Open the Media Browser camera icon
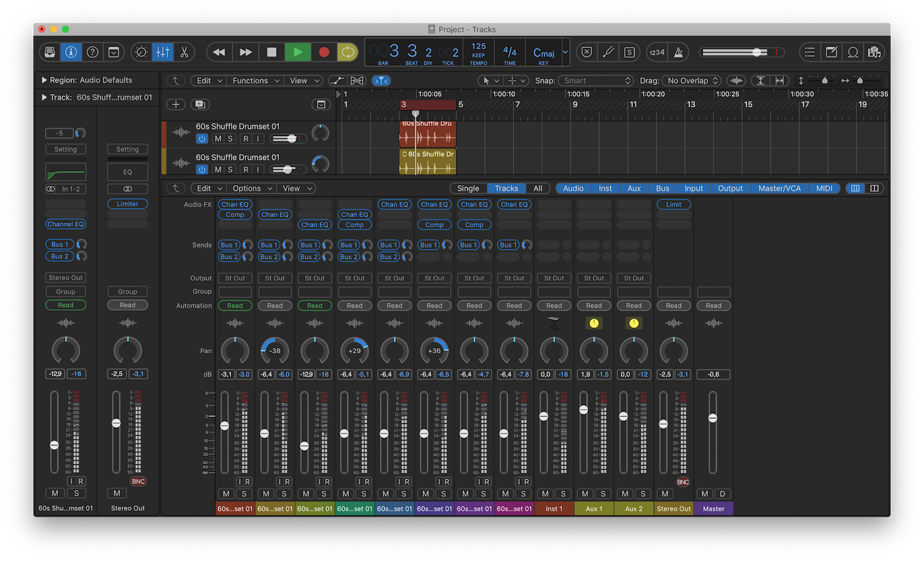Viewport: 924px width, 561px height. point(874,51)
